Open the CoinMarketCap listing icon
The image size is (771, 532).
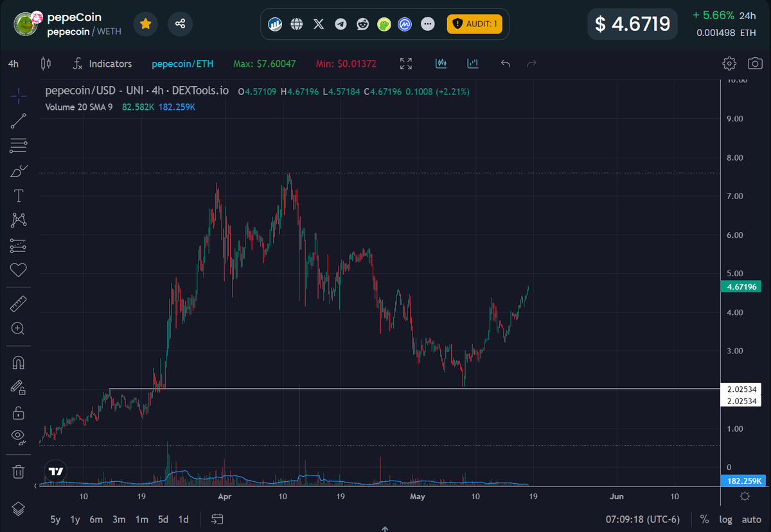click(x=405, y=24)
